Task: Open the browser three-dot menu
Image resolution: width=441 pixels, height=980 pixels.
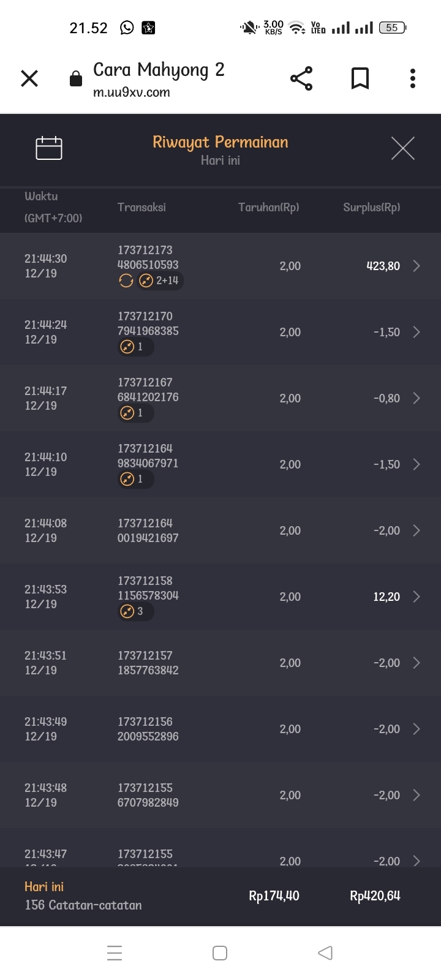Action: (x=413, y=78)
